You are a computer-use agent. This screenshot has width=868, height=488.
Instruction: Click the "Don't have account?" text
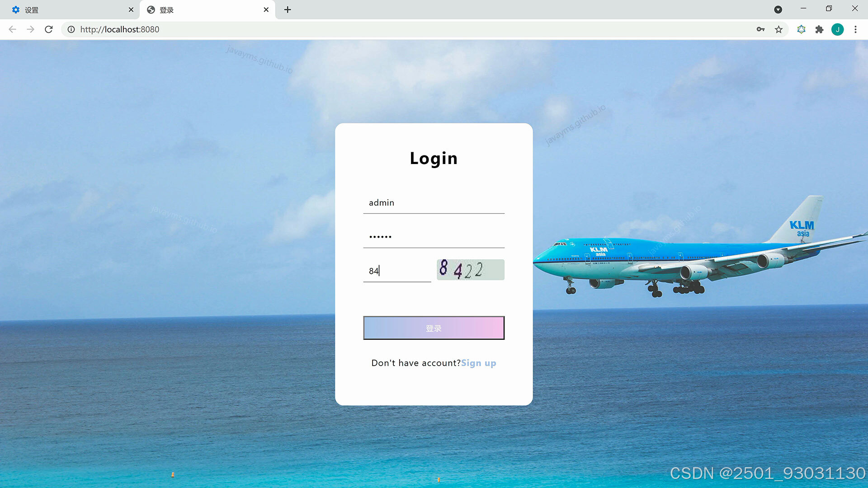click(416, 363)
